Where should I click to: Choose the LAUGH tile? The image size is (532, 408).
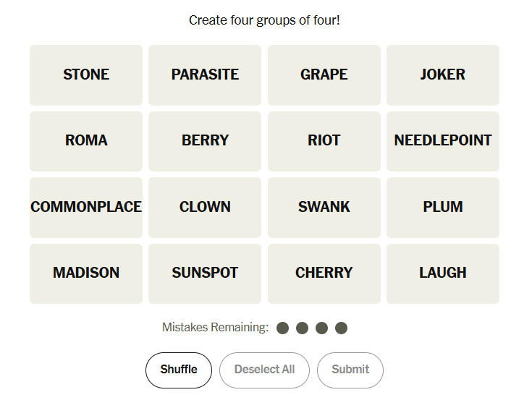(x=442, y=273)
